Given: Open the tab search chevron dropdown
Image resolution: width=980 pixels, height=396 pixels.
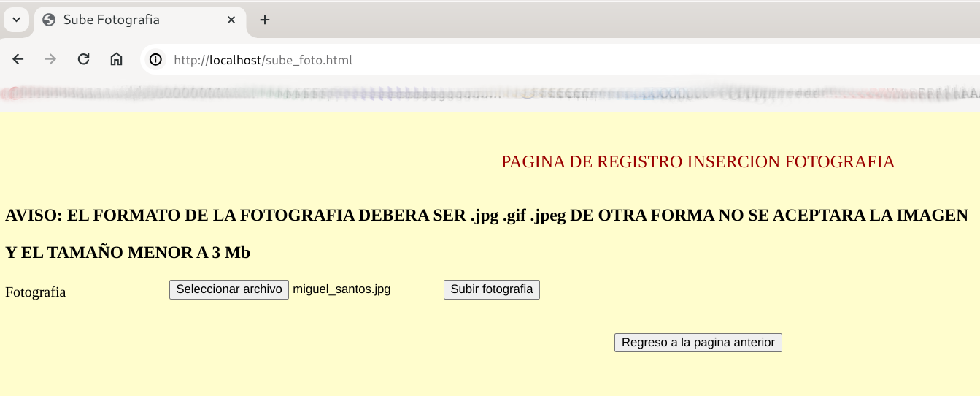Looking at the screenshot, I should [16, 20].
